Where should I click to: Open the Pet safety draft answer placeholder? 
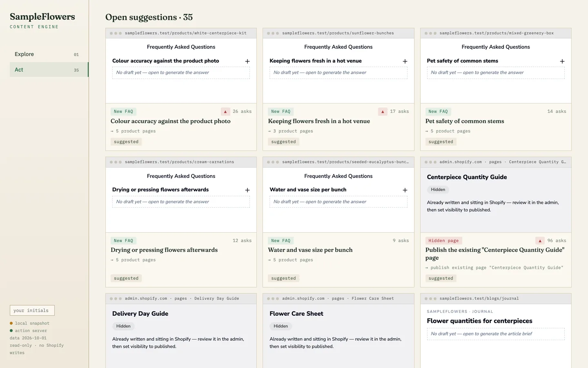(x=496, y=73)
